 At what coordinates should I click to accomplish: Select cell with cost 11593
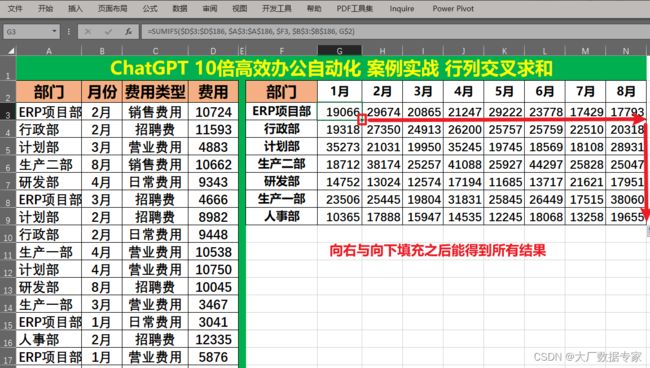tap(213, 130)
